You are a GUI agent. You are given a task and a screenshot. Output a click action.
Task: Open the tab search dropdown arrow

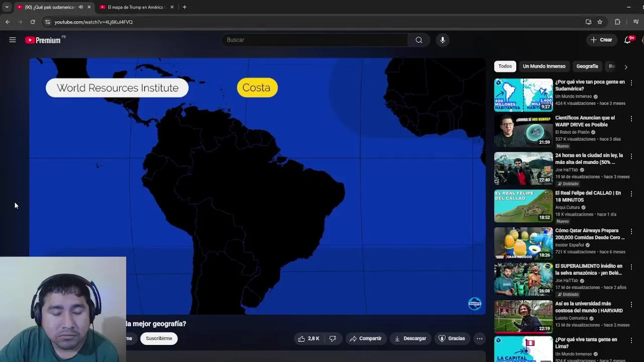click(7, 7)
